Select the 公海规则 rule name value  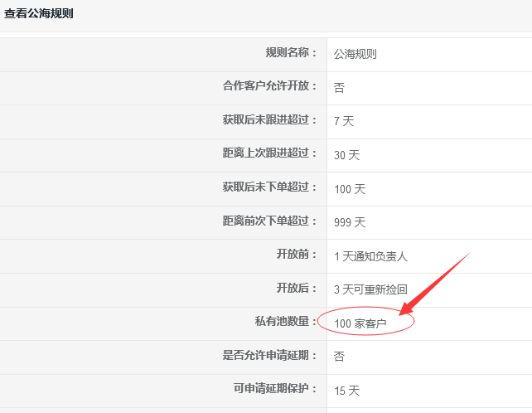click(x=355, y=54)
